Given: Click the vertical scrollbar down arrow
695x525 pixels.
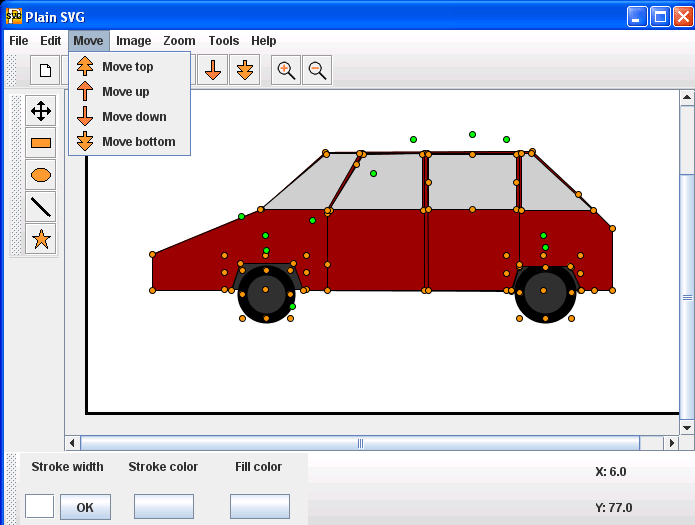Looking at the screenshot, I should pyautogui.click(x=687, y=427).
